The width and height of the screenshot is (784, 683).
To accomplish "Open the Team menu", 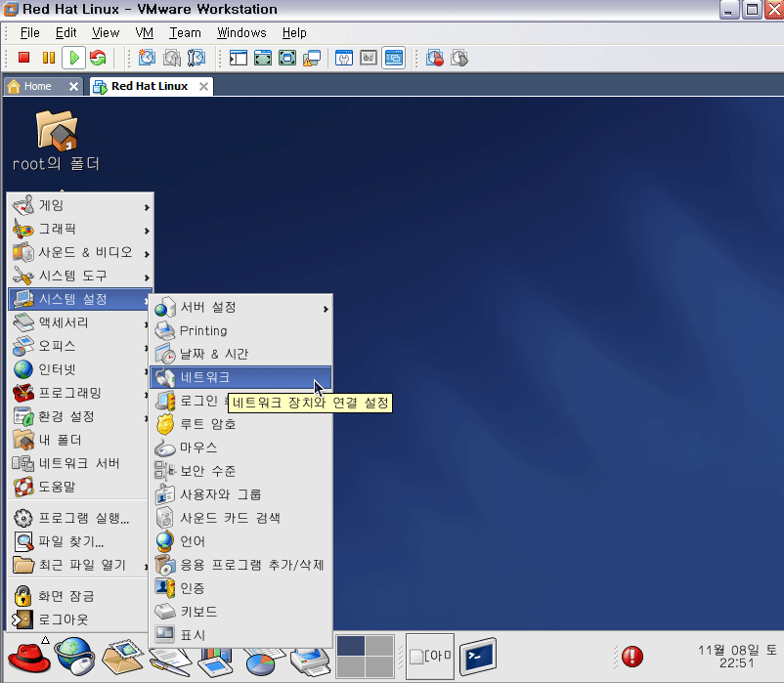I will click(185, 33).
